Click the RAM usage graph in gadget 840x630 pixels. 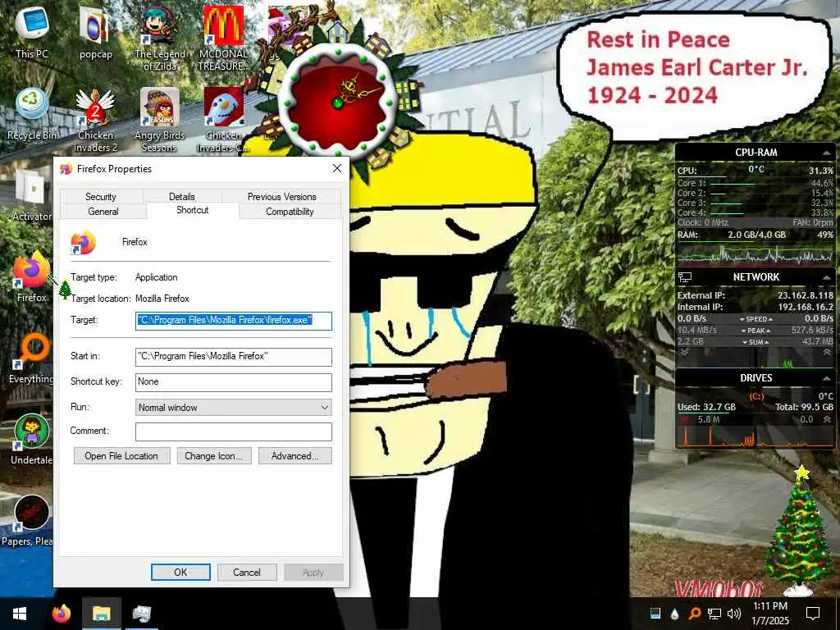pyautogui.click(x=755, y=254)
